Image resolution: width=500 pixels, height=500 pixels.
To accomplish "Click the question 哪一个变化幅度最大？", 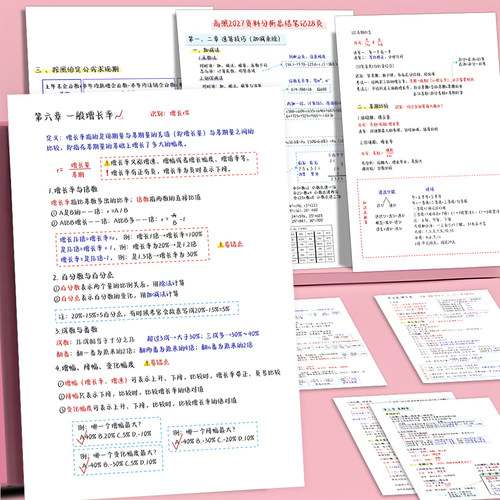I will click(x=124, y=454).
